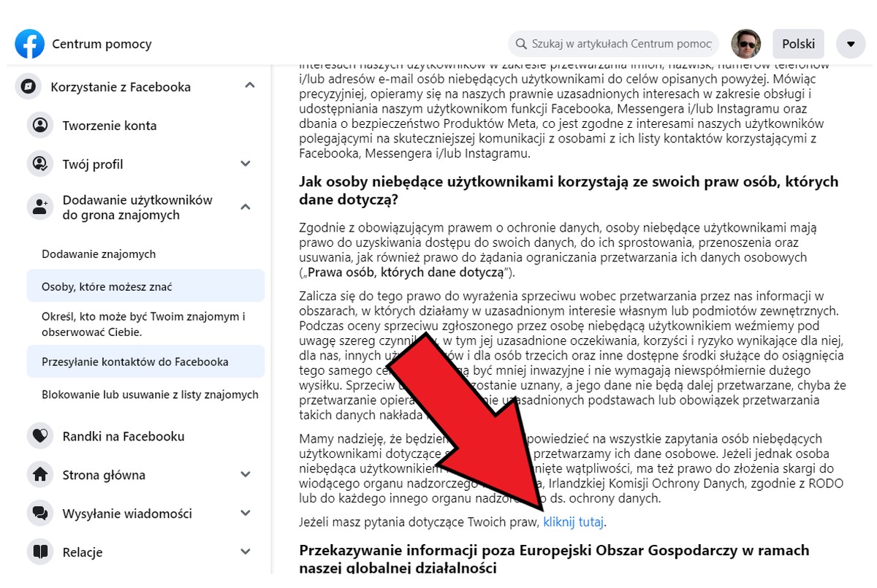Click the Polski language button
This screenshot has width=877, height=588.
tap(798, 44)
